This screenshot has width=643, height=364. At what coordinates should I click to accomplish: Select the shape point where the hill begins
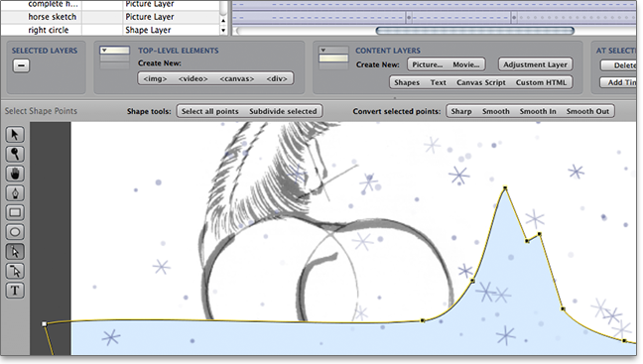pos(423,320)
